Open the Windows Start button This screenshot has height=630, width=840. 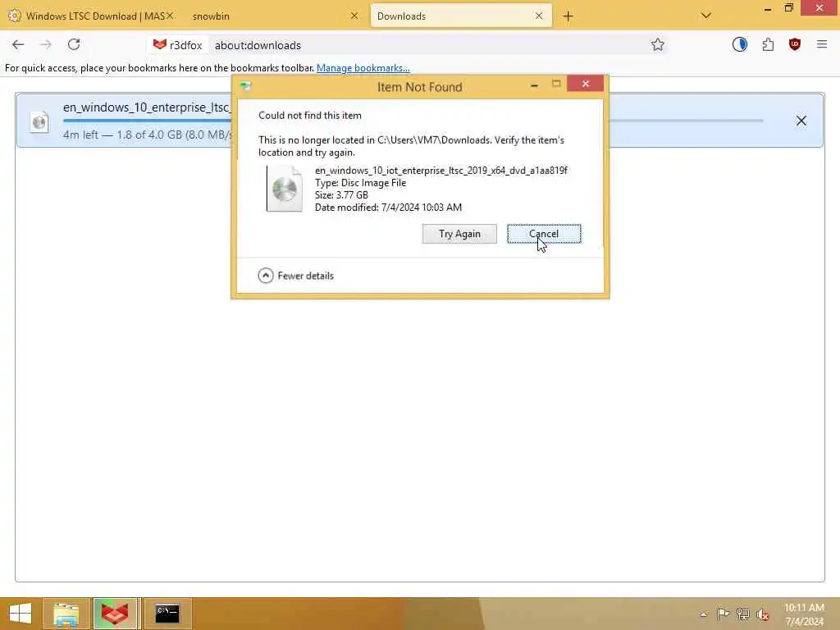click(21, 614)
